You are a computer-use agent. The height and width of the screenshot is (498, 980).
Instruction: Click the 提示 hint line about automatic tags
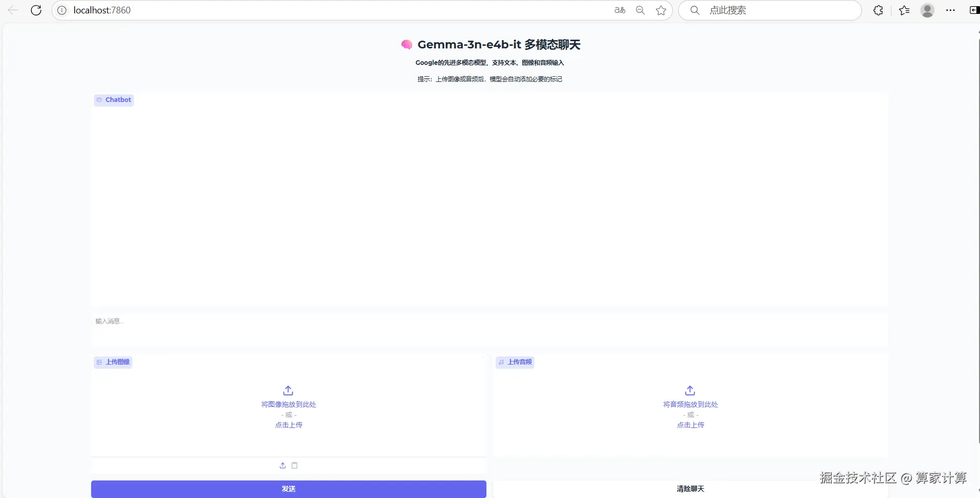point(489,79)
